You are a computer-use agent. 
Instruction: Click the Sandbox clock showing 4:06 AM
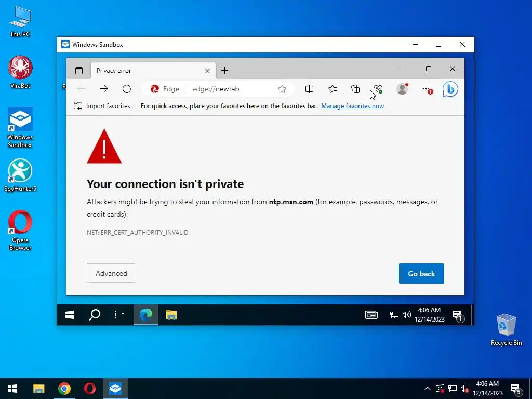[x=430, y=314]
